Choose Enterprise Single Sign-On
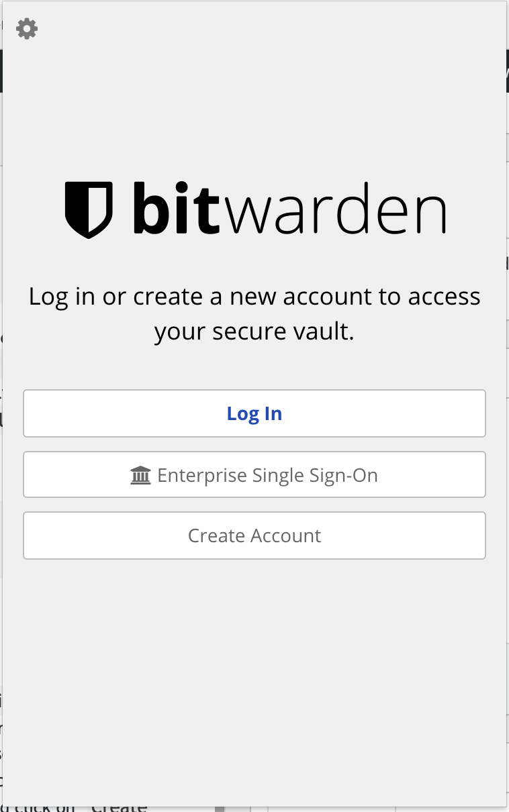 pos(254,475)
